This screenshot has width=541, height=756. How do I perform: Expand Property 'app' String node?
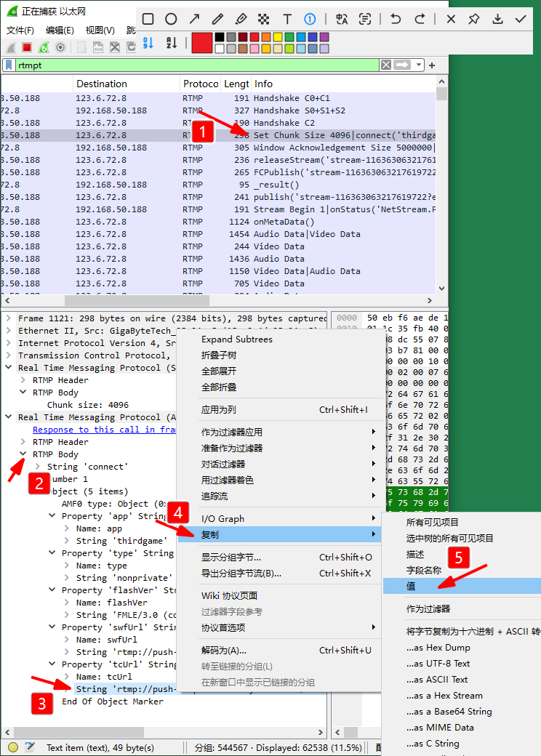(53, 516)
